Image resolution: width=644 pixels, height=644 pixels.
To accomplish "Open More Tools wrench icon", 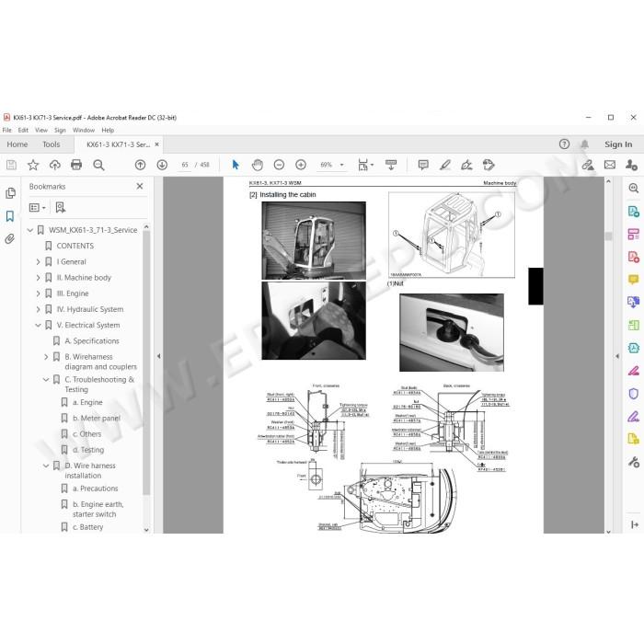I will [x=633, y=462].
